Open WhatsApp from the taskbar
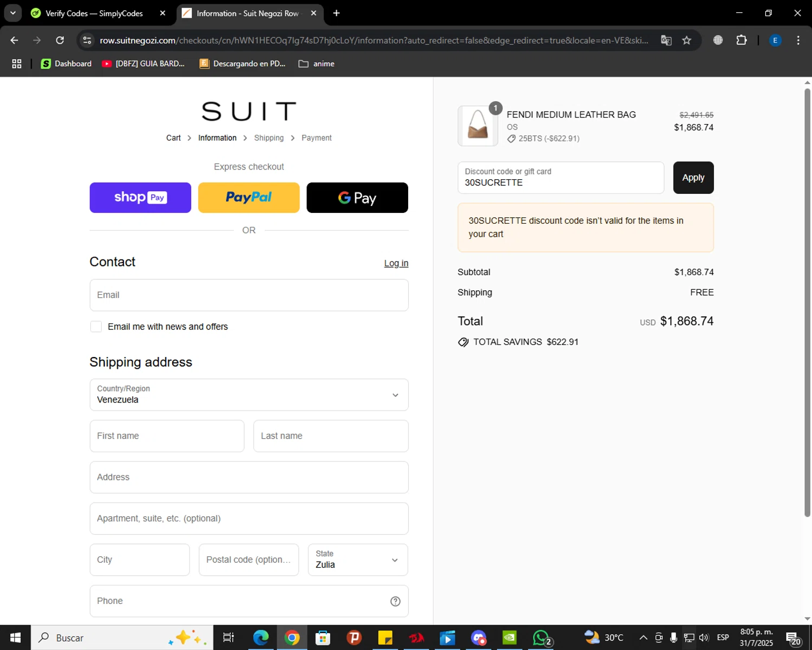This screenshot has height=650, width=812. [541, 638]
